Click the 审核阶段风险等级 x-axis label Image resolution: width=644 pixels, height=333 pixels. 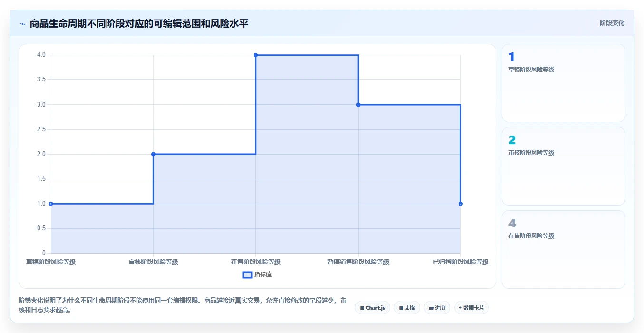[153, 262]
